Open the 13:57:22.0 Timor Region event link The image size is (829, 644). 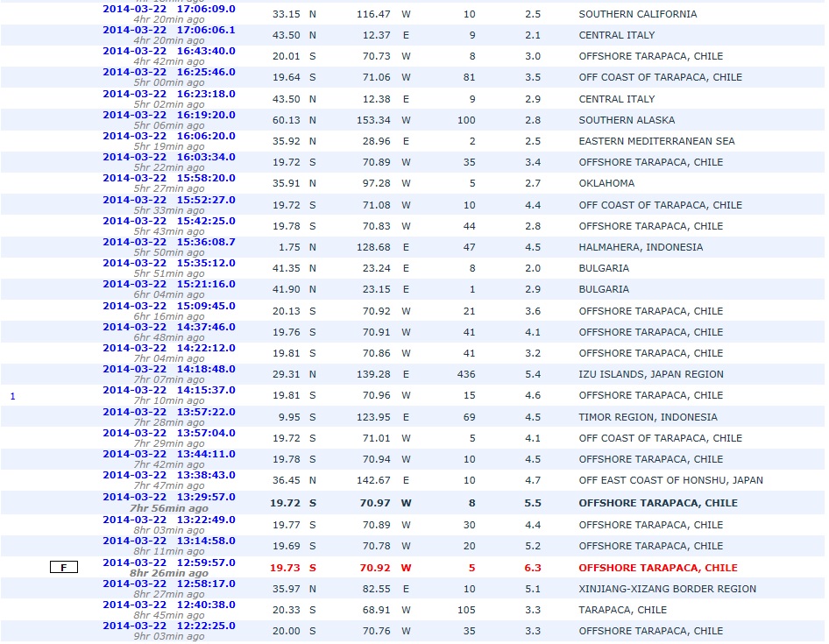pos(169,413)
